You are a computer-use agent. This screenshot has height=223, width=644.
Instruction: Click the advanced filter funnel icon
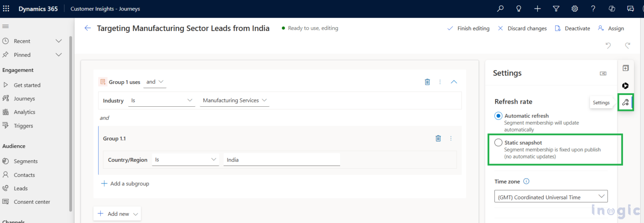pos(556,9)
